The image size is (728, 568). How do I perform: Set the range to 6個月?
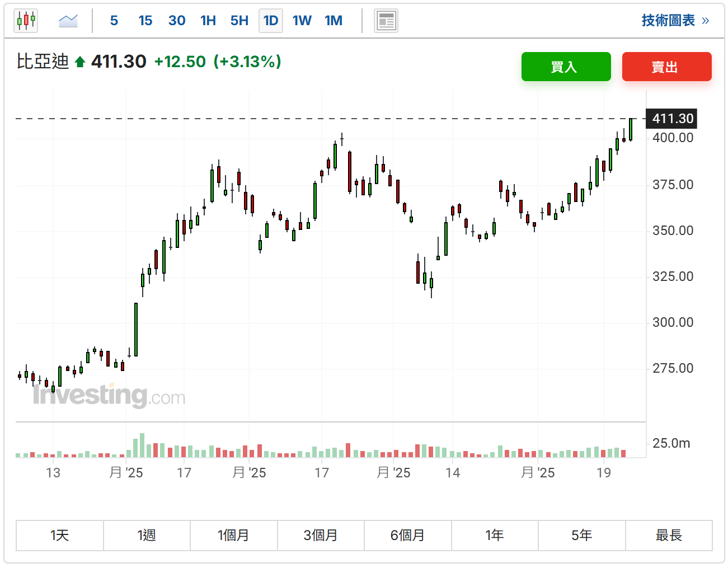(408, 536)
